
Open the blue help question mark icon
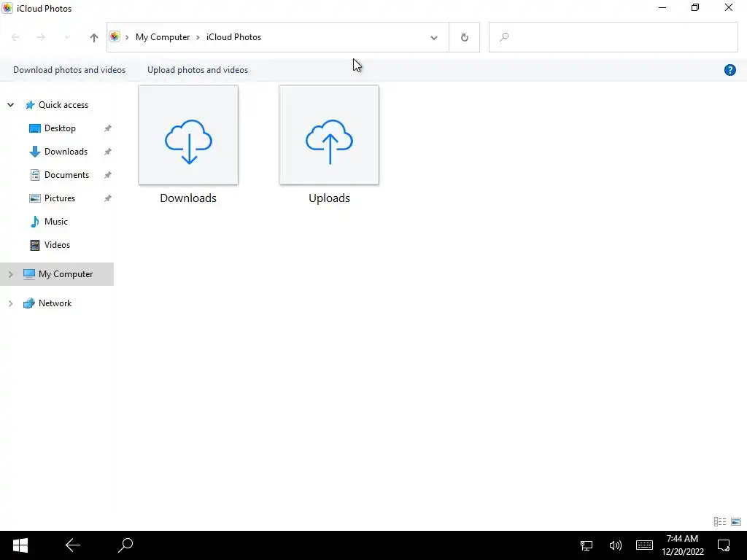click(x=729, y=70)
